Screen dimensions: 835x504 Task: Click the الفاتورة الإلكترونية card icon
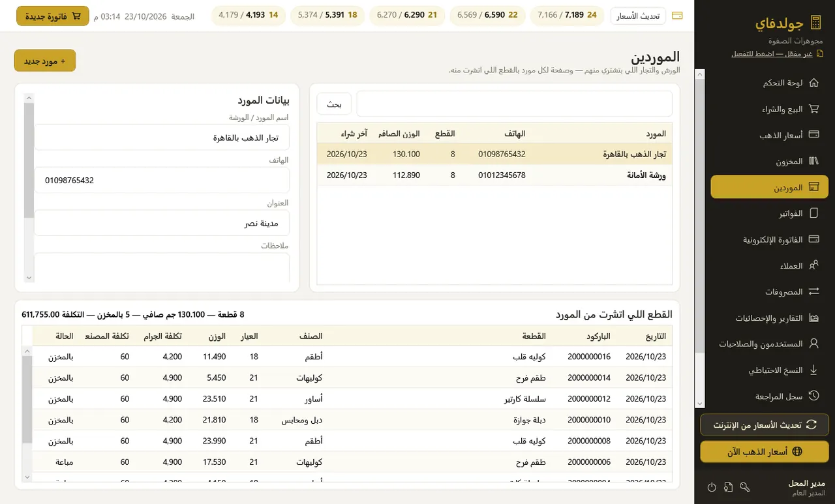(x=813, y=239)
